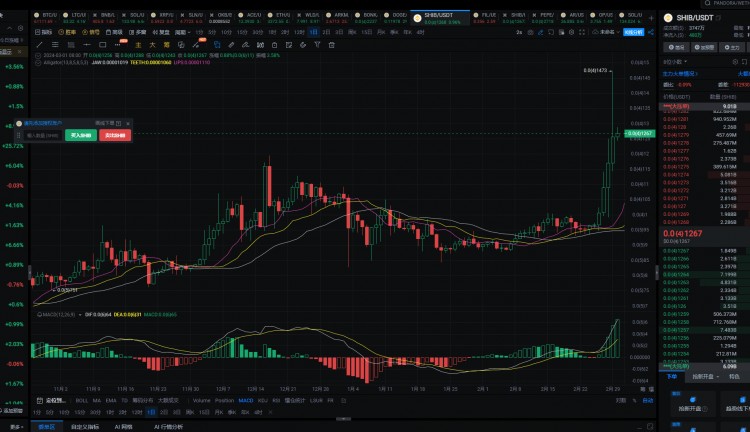
Task: Click the right panel collapse handle
Action: [657, 272]
